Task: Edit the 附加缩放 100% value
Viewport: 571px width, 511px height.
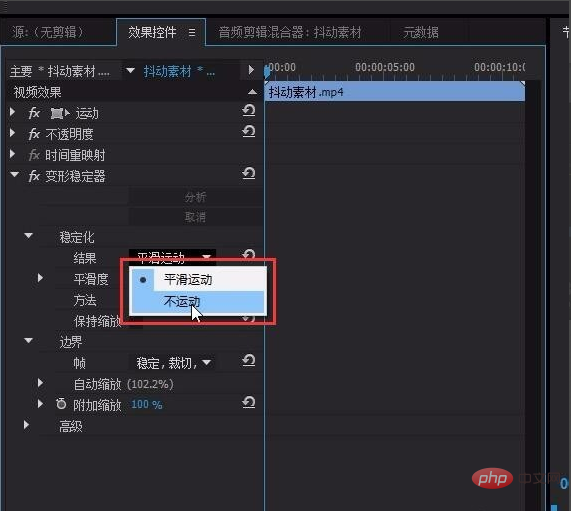Action: (x=146, y=404)
